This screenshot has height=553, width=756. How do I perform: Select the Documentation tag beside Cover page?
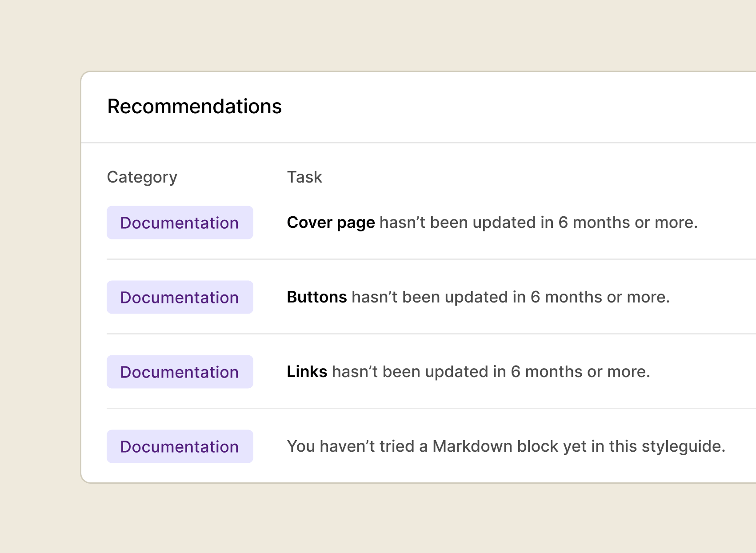(180, 223)
